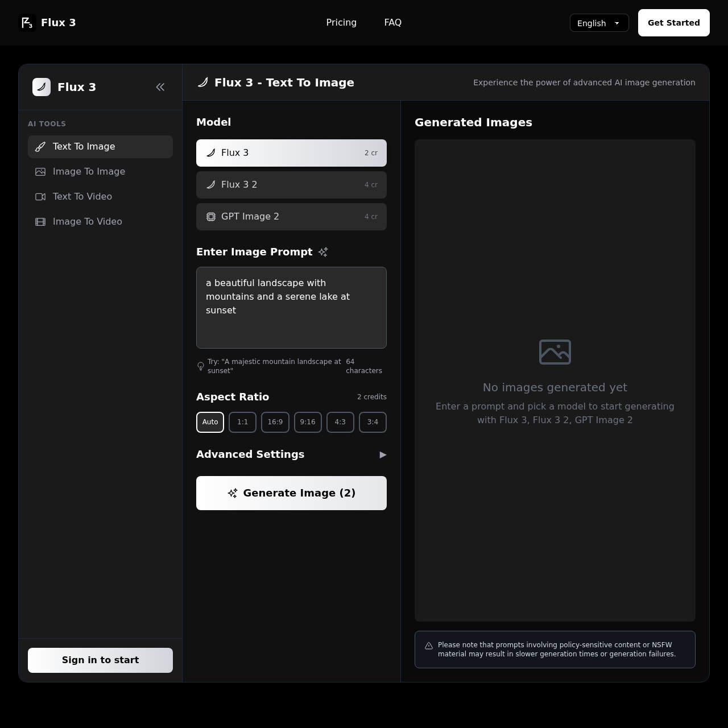Click the Flux 3 brand name in navbar
This screenshot has height=728, width=728.
click(x=59, y=23)
